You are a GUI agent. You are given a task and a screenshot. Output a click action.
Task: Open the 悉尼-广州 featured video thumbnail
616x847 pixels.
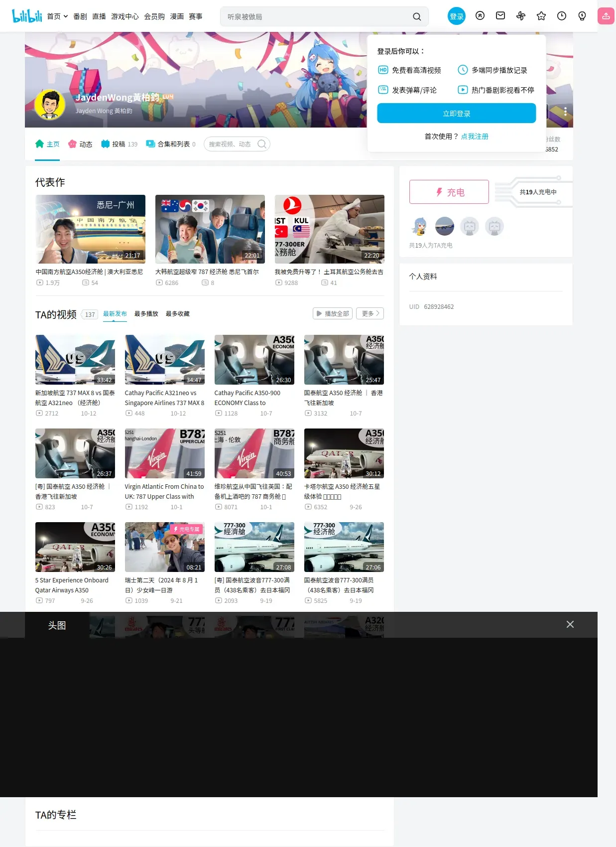[90, 229]
